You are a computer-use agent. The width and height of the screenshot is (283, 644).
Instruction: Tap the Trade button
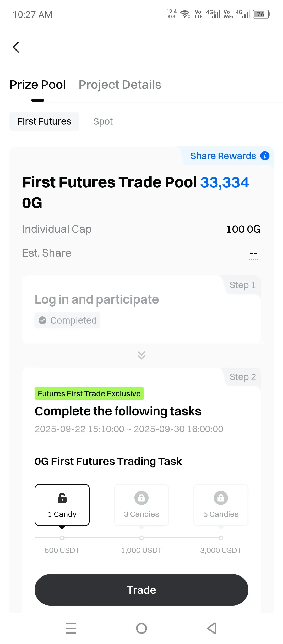pos(141,590)
